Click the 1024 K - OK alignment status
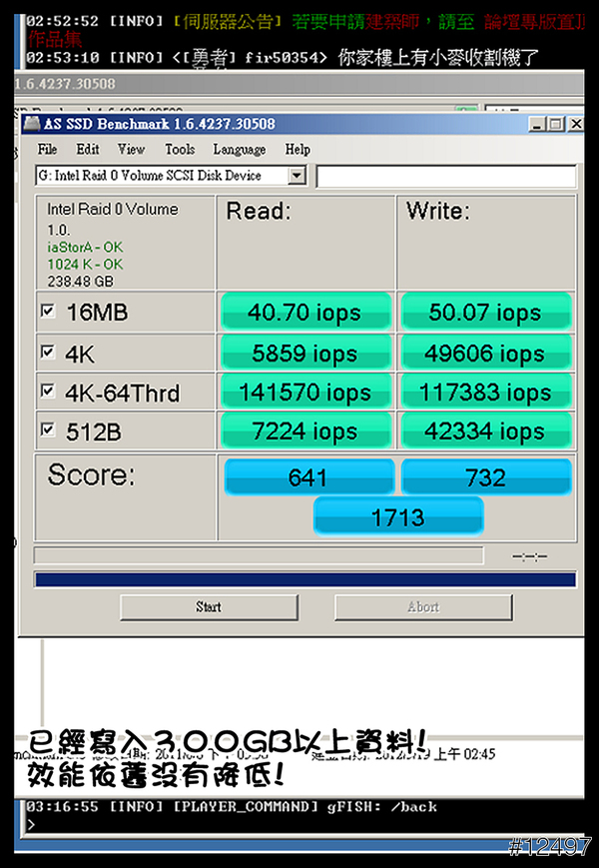 click(85, 264)
